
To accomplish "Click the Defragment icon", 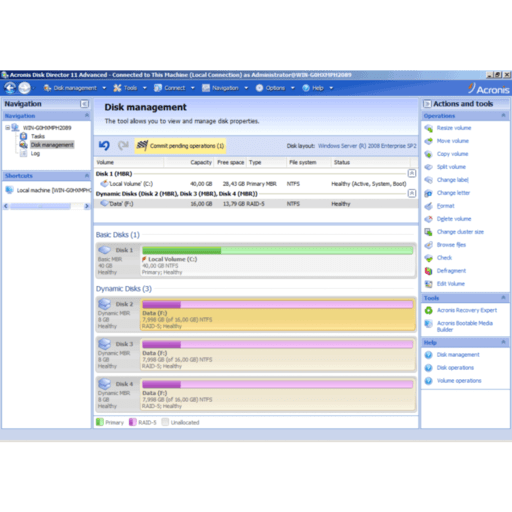I will 428,271.
